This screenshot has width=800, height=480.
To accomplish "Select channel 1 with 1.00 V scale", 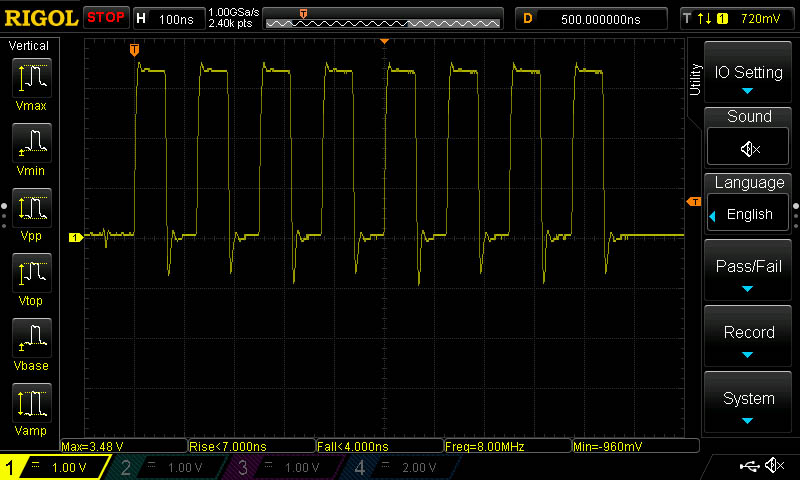I will point(54,467).
